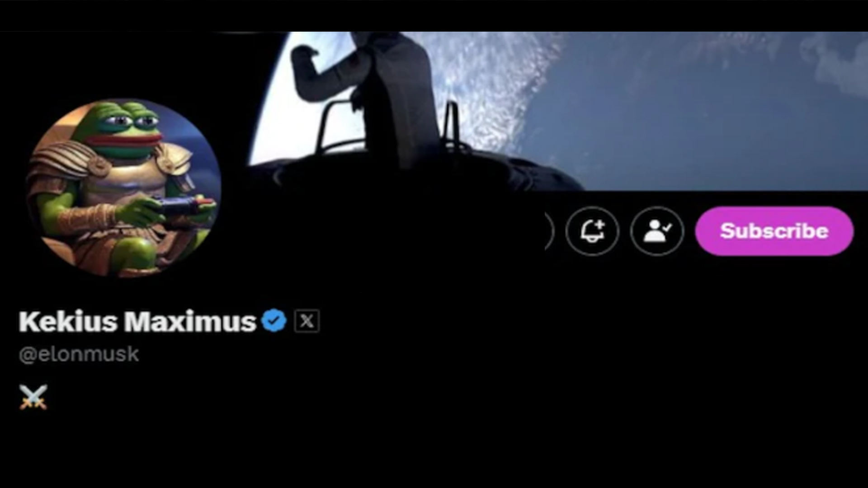Screen dimensions: 868x488
Task: Click the notification bell icon
Action: (592, 231)
